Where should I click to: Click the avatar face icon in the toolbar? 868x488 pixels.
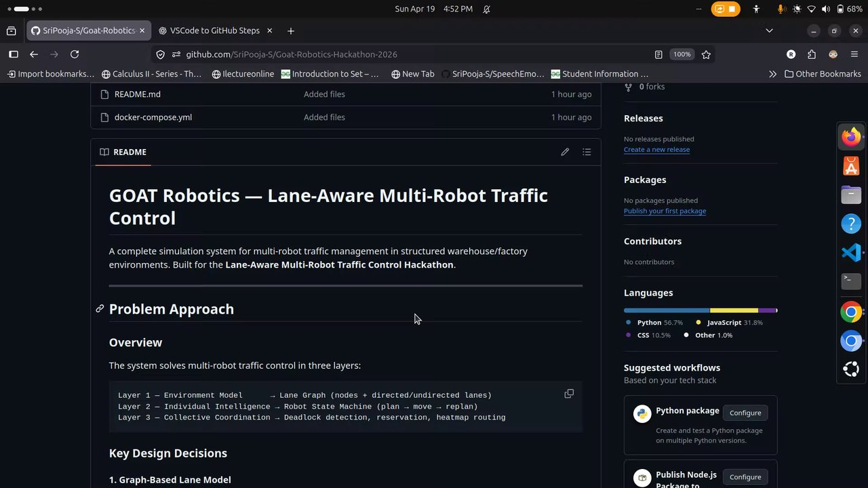pyautogui.click(x=833, y=54)
